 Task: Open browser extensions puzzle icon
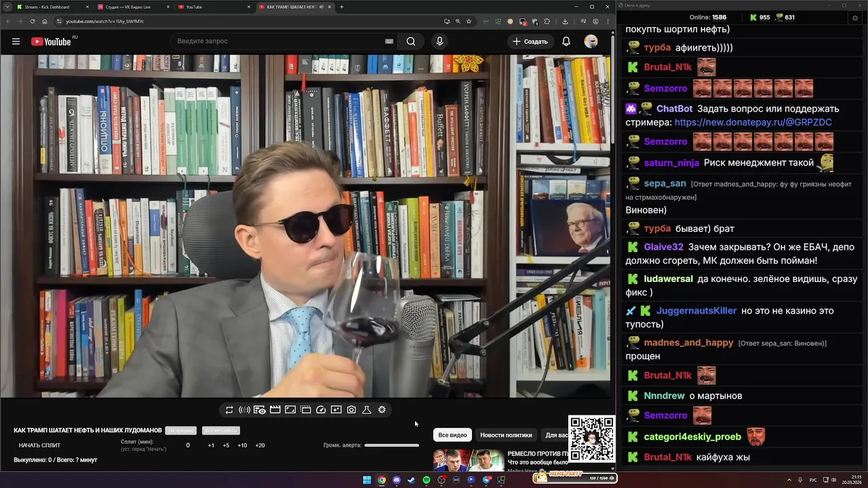coord(547,21)
